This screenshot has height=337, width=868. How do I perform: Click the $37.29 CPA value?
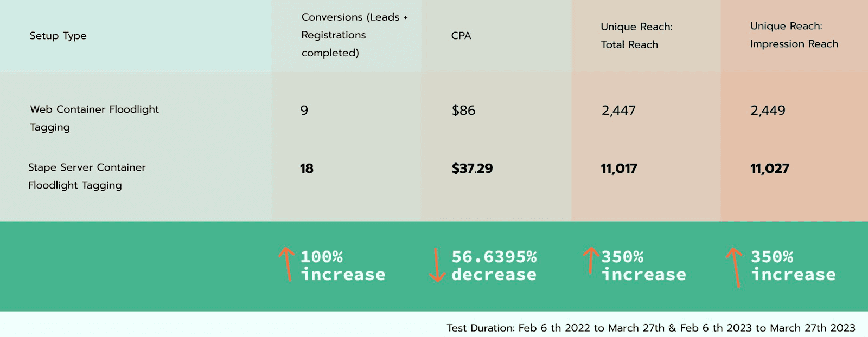(x=472, y=168)
